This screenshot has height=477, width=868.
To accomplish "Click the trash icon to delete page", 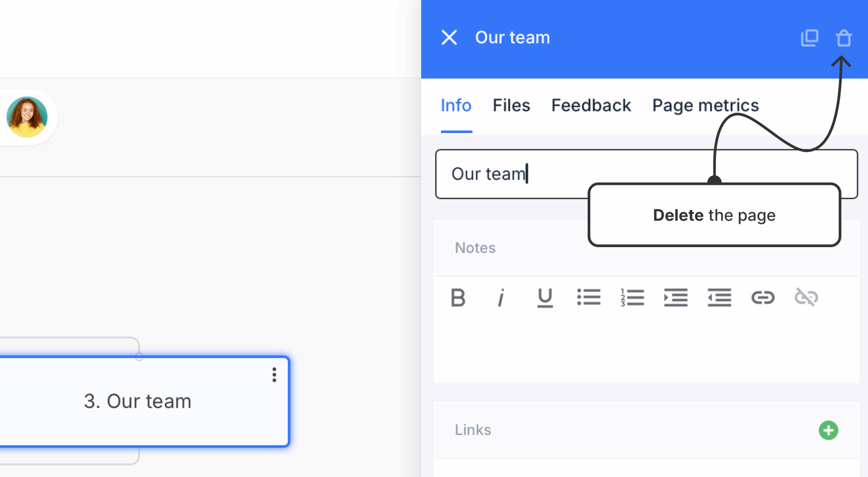I will pos(843,38).
